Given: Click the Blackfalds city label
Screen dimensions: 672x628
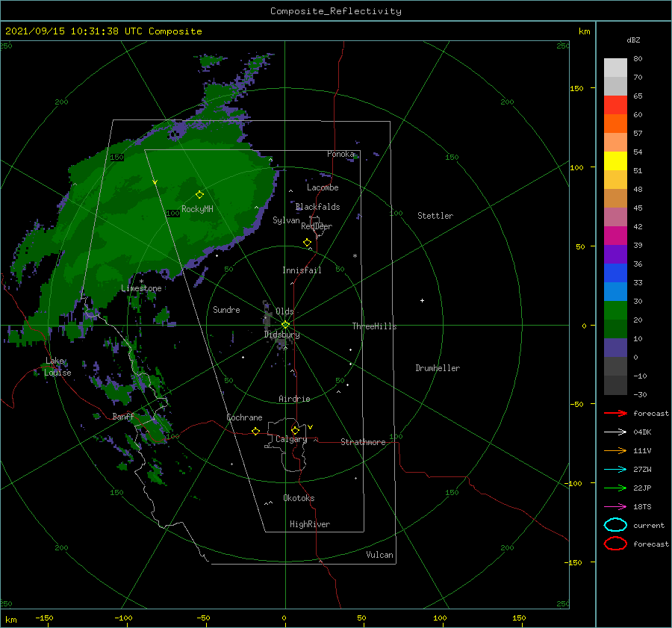Looking at the screenshot, I should coord(317,207).
